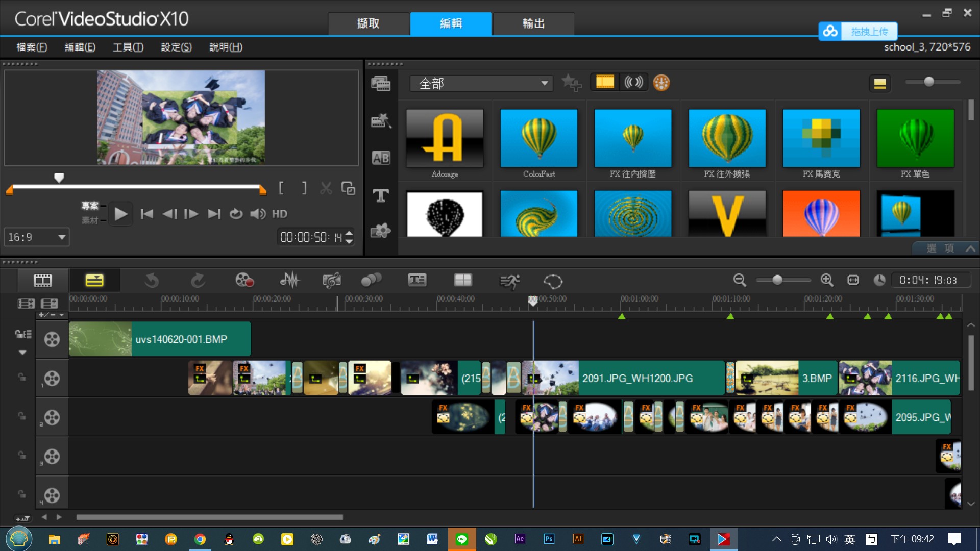Screen dimensions: 980x551
Task: Open Chrome from the taskbar
Action: click(200, 539)
